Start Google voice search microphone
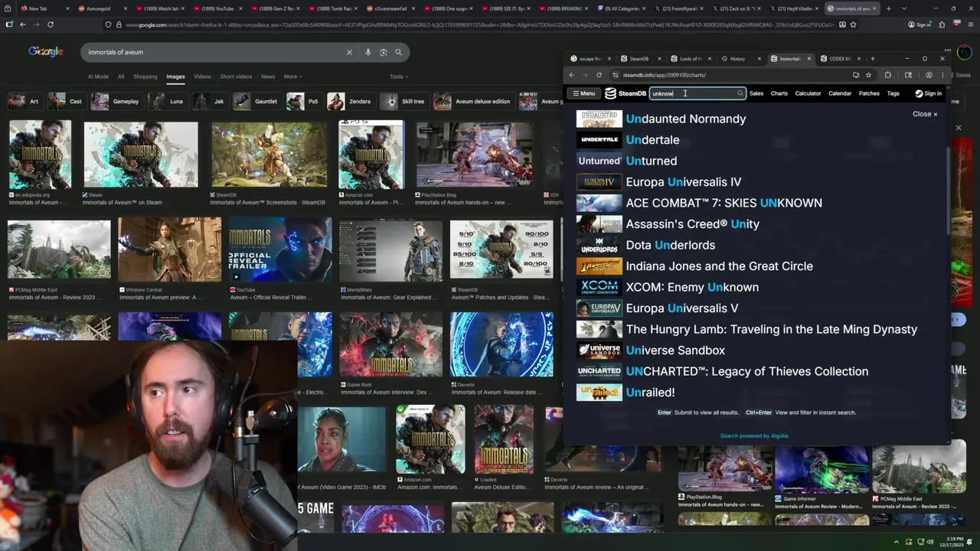 pos(368,52)
